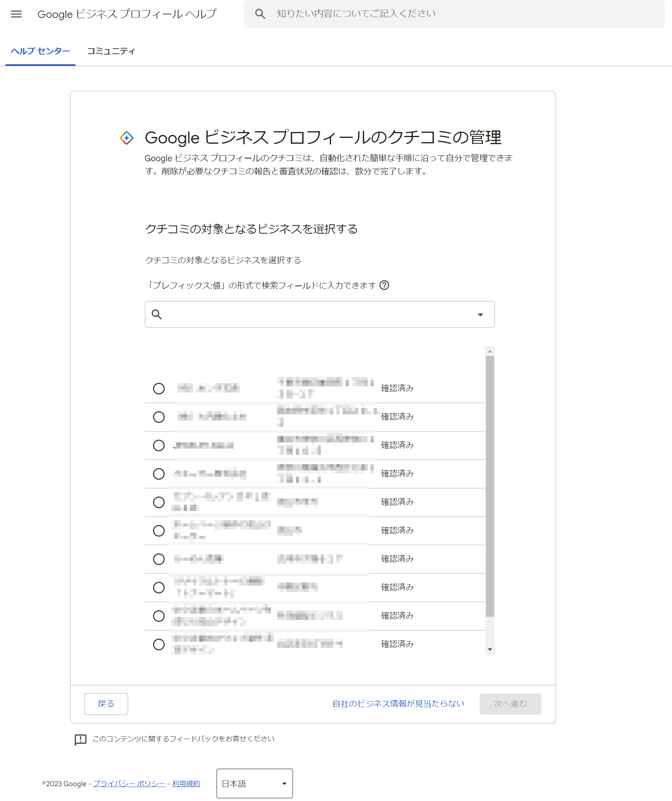The height and width of the screenshot is (801, 672).
Task: Click the search magnifier icon in header
Action: [x=260, y=14]
